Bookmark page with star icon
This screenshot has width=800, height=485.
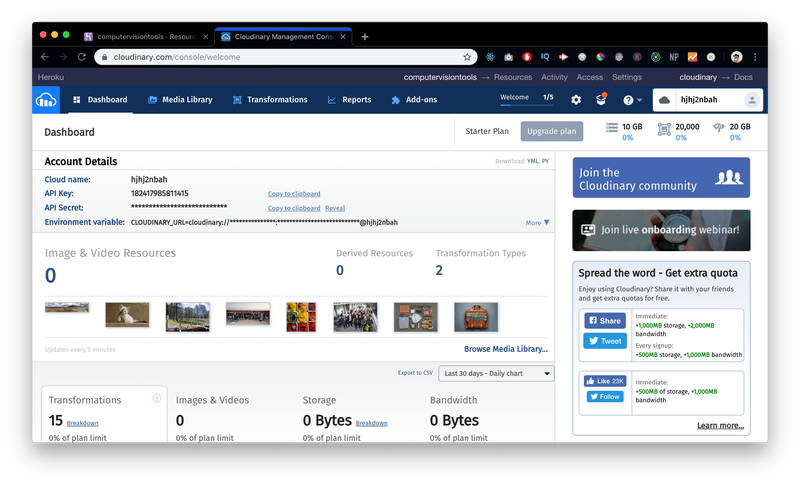pyautogui.click(x=467, y=57)
